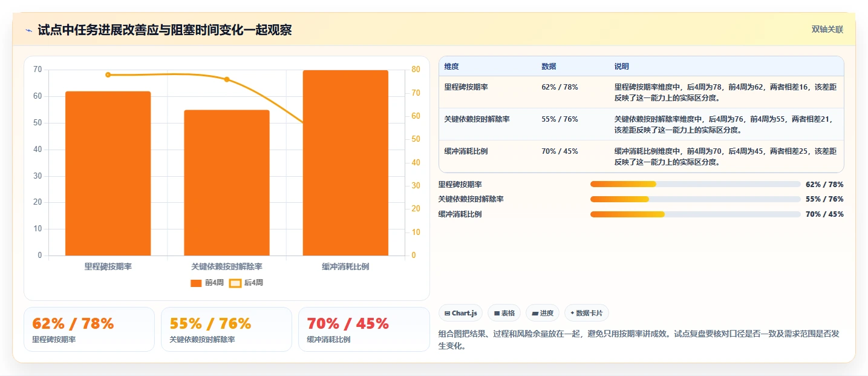
Task: Click right axis tick 80
Action: point(416,69)
